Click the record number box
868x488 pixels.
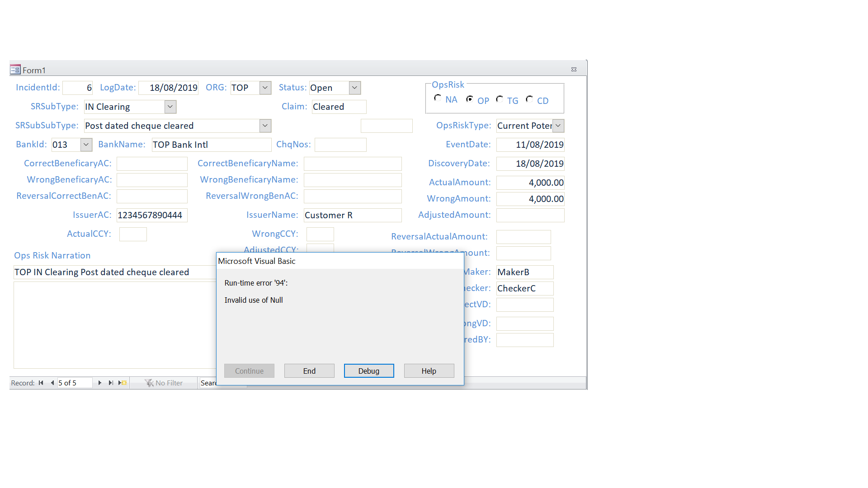[x=74, y=383]
